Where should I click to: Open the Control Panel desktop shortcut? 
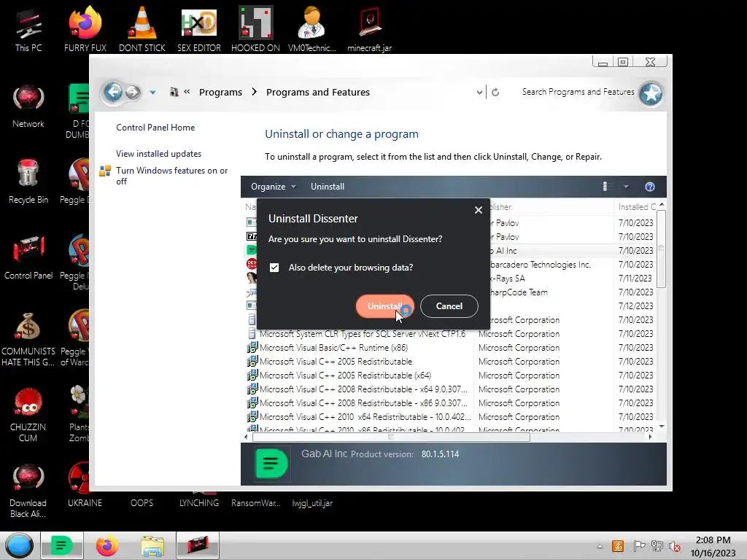28,257
